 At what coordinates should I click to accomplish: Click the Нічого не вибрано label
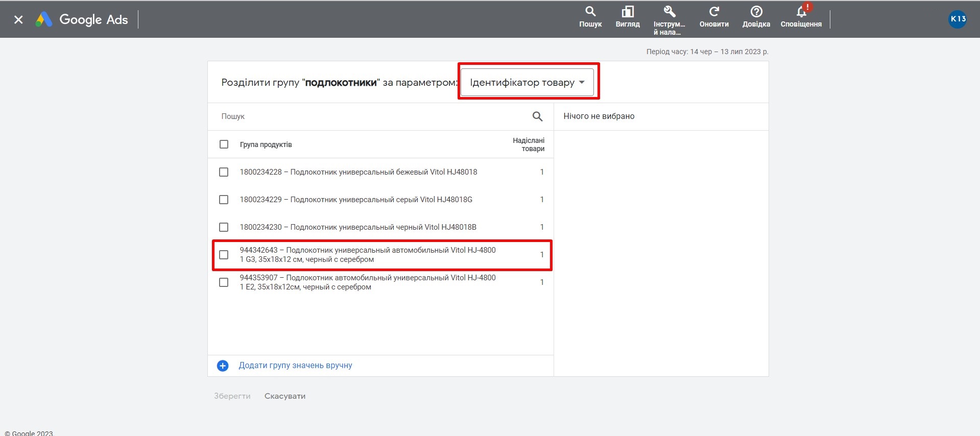coord(599,116)
